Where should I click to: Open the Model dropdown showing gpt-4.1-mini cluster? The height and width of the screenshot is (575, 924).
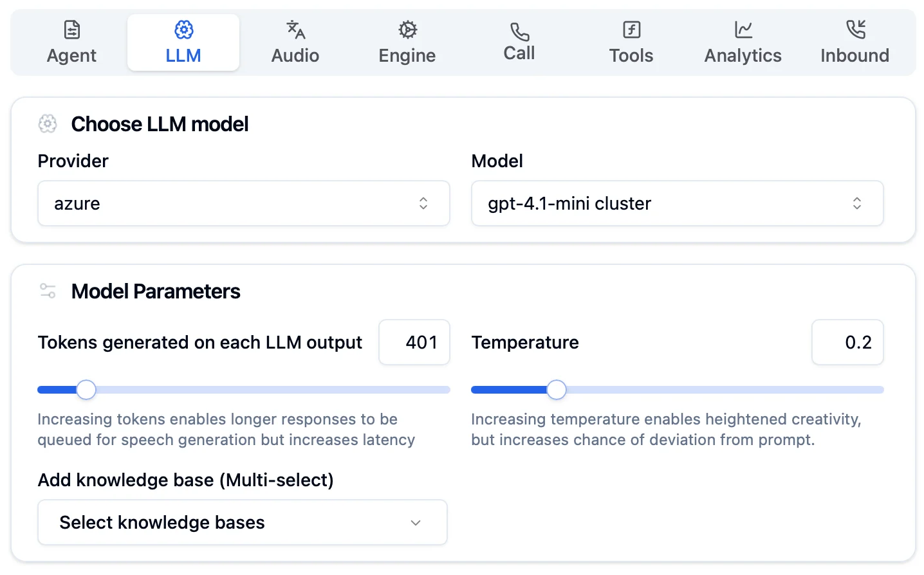click(x=678, y=203)
